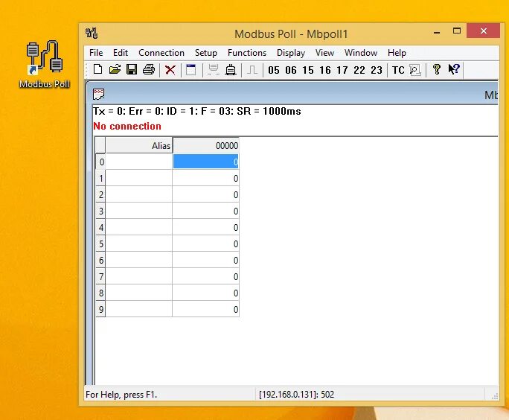Create a new document via toolbar icon
The height and width of the screenshot is (420, 509).
pyautogui.click(x=97, y=69)
